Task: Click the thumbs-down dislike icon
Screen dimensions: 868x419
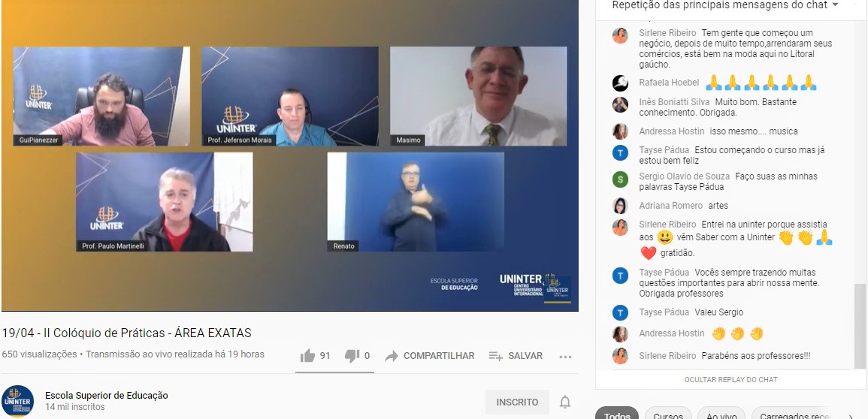Action: tap(352, 356)
